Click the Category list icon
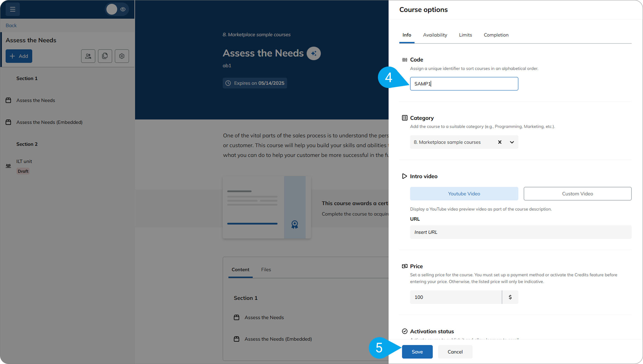 pos(404,118)
